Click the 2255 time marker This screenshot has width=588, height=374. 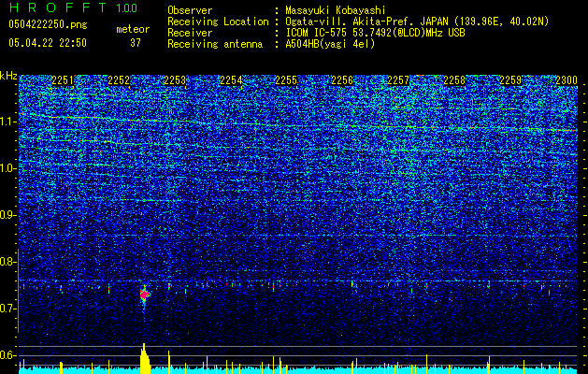click(286, 80)
